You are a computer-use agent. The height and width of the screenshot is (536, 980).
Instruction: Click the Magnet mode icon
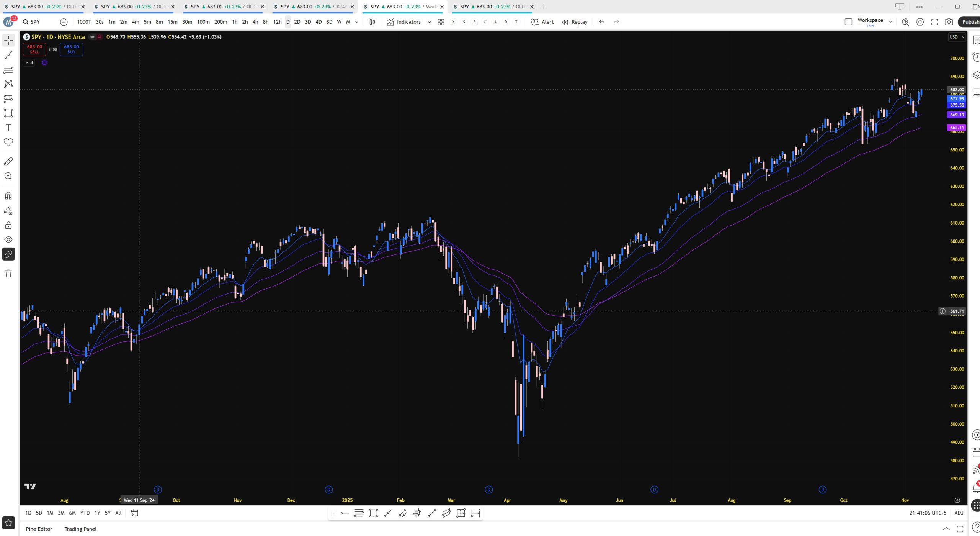(x=8, y=196)
